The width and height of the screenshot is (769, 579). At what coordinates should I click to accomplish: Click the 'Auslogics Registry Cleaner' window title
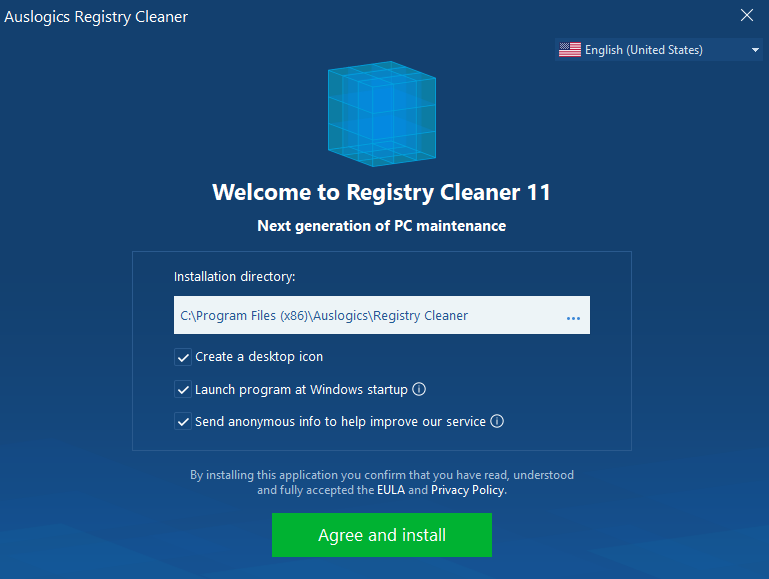[96, 17]
